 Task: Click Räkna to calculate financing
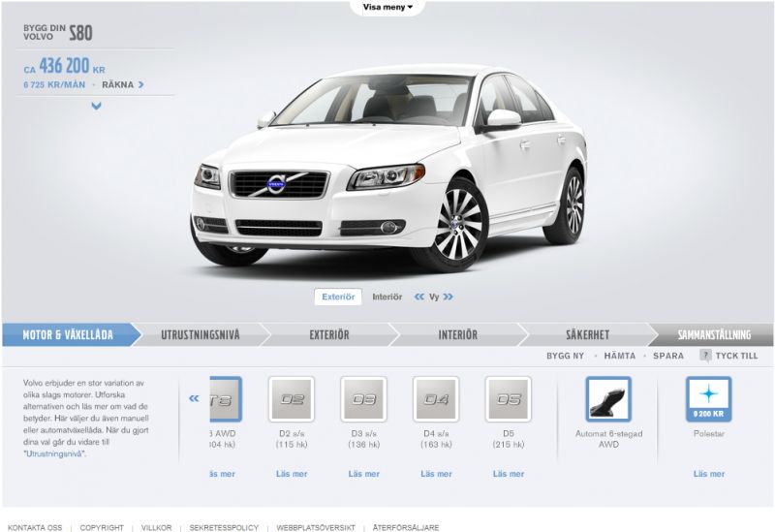coord(117,84)
